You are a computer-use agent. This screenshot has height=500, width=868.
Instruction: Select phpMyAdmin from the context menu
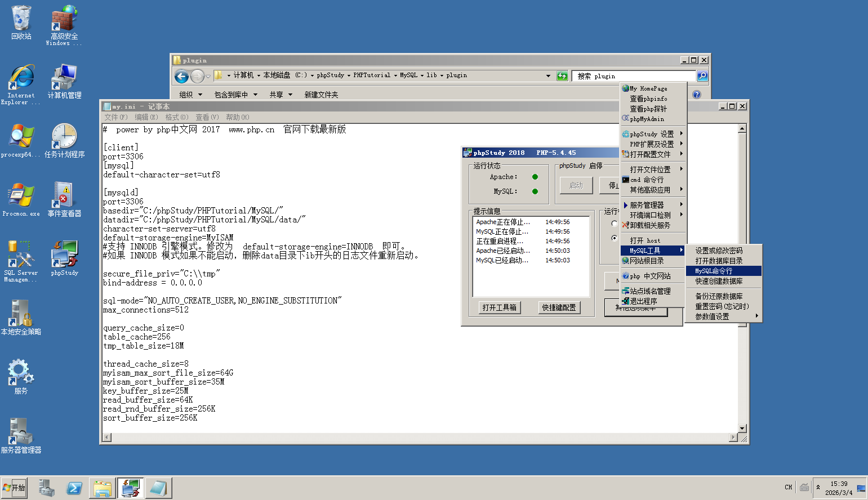(653, 119)
